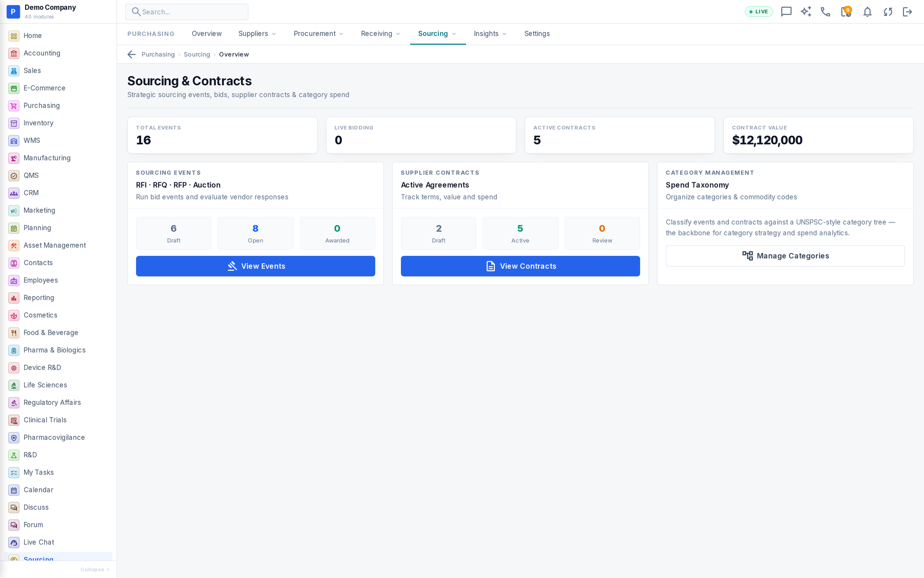
Task: Open the Calendar sidebar icon
Action: pos(14,490)
